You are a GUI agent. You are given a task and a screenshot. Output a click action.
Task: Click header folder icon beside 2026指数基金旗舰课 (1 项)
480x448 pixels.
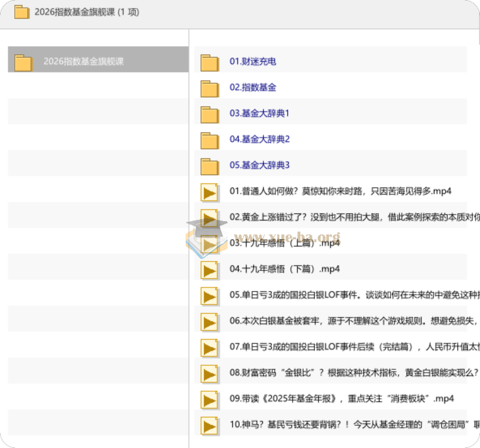pyautogui.click(x=22, y=12)
